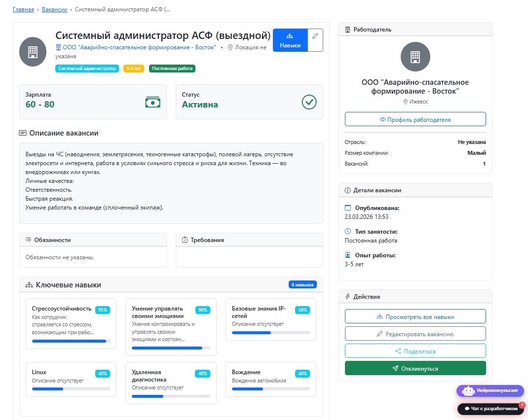Click the 6 навыков counter badge
This screenshot has width=528, height=420.
pos(302,284)
